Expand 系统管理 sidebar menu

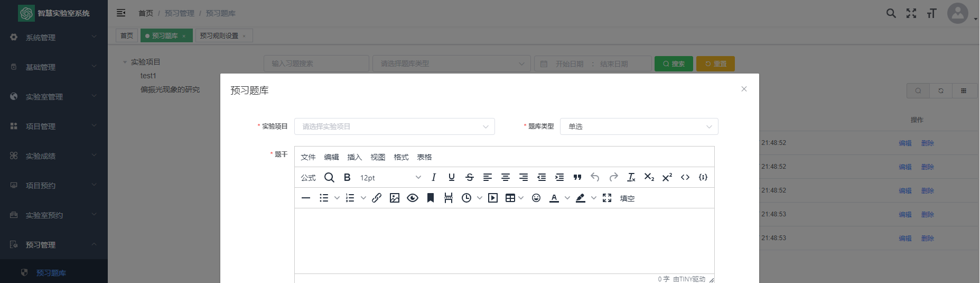[x=54, y=38]
